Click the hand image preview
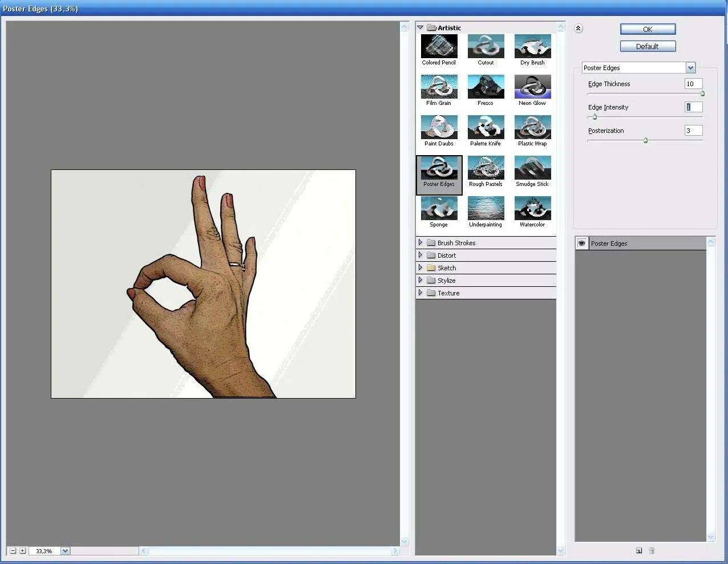 [x=203, y=284]
